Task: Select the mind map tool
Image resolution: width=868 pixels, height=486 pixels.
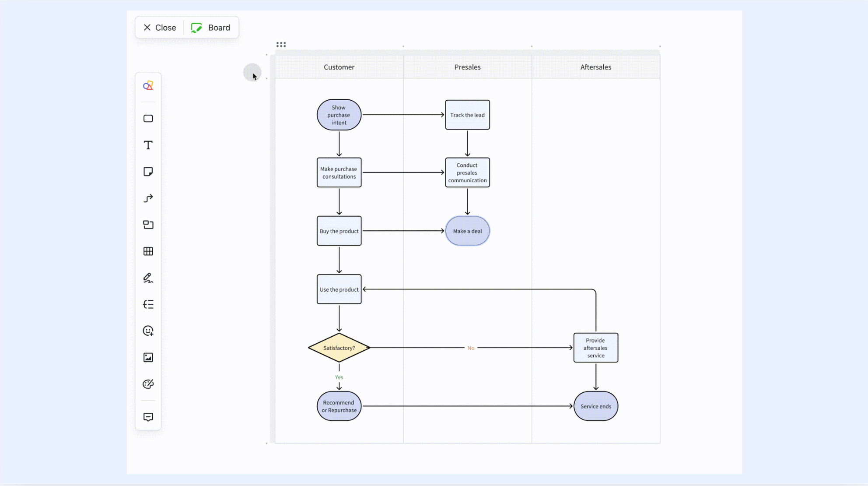Action: pos(148,304)
